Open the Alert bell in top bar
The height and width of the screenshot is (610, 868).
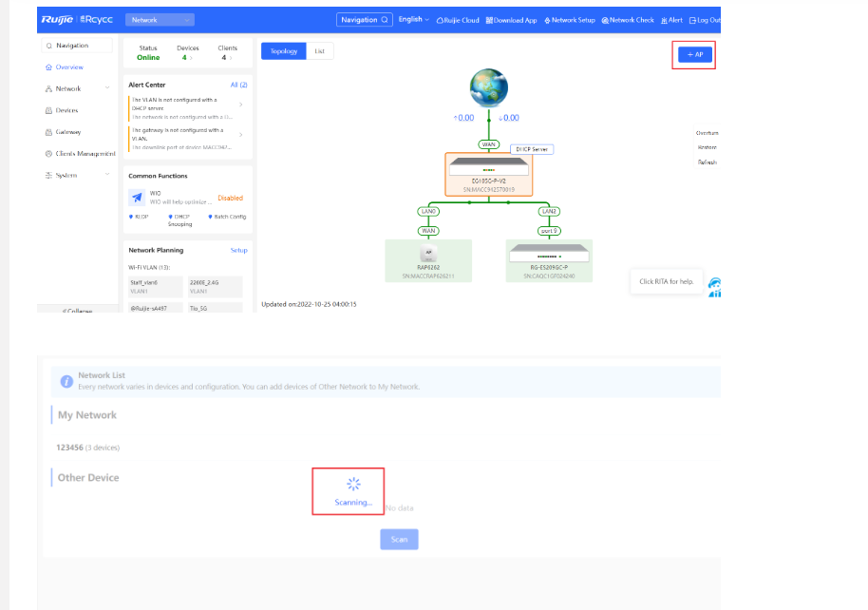[x=672, y=20]
